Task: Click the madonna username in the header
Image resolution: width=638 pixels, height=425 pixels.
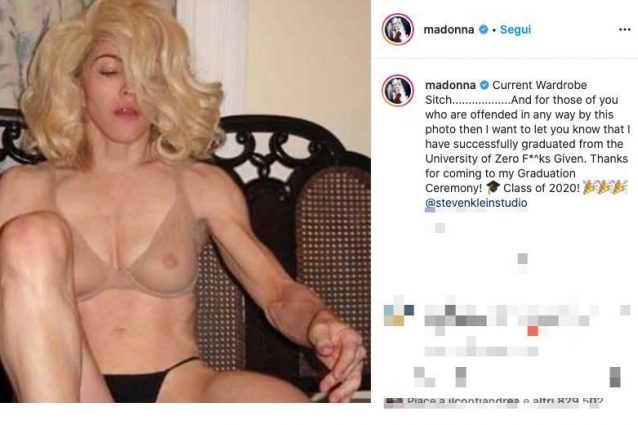Action: [448, 30]
